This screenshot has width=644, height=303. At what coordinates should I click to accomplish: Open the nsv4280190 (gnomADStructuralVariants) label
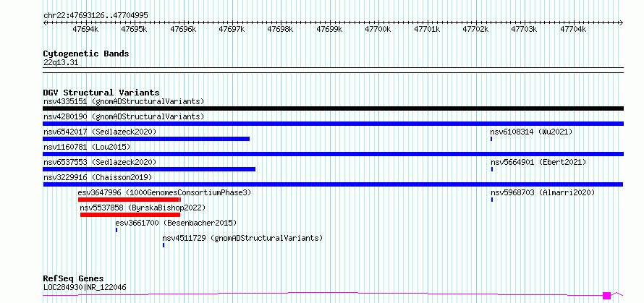point(124,116)
